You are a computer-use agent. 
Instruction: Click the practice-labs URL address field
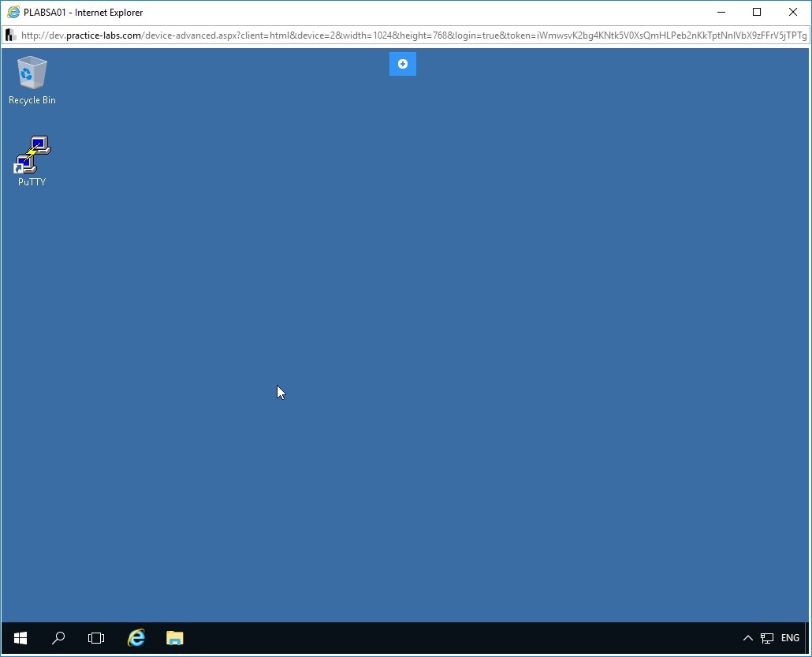410,35
